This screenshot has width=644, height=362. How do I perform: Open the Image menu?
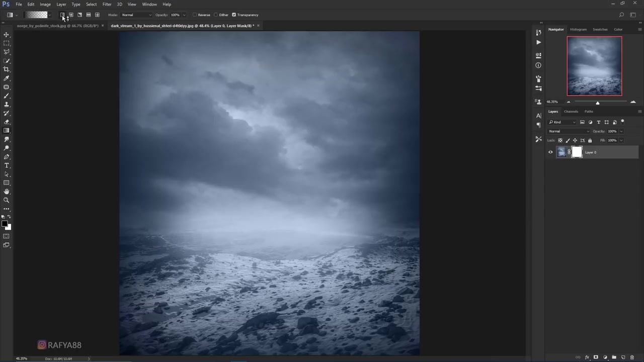[45, 4]
